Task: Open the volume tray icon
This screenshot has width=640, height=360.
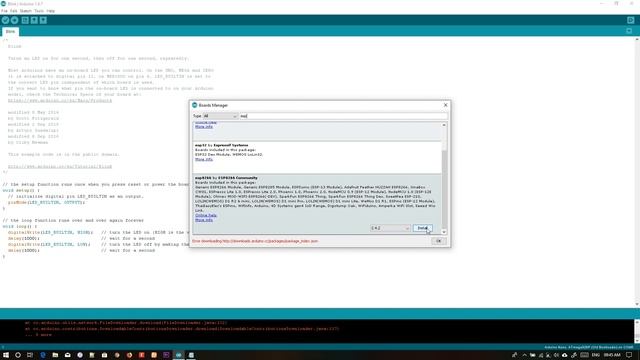Action: click(556, 355)
